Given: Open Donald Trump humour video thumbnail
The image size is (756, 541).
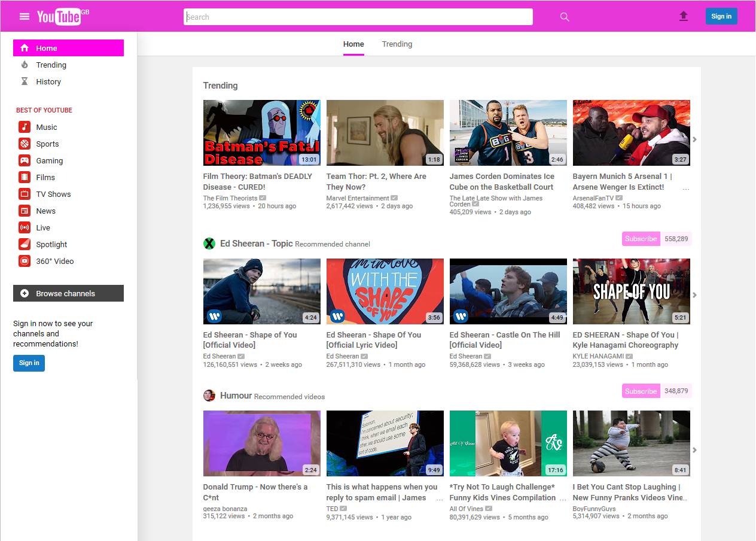Looking at the screenshot, I should click(x=262, y=443).
